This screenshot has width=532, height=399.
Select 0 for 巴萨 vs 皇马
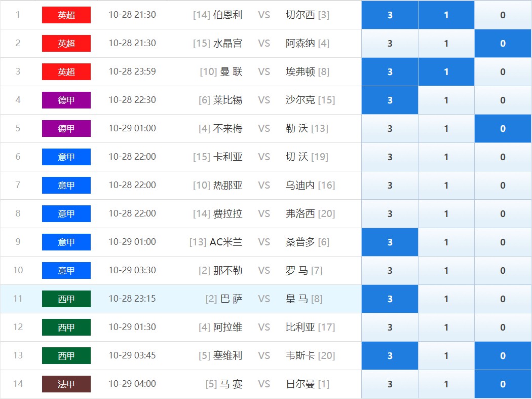point(503,299)
